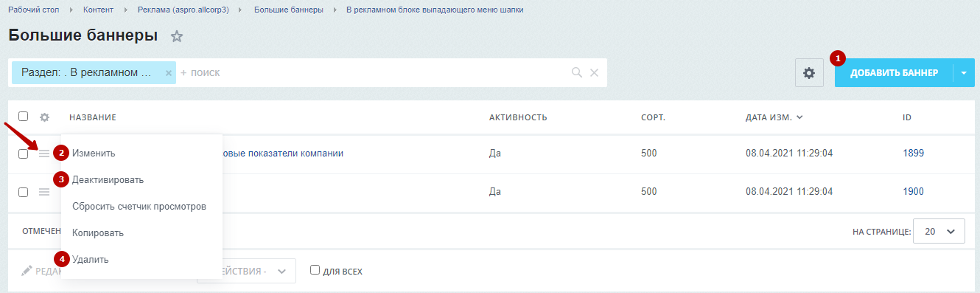The width and height of the screenshot is (980, 293).
Task: Expand Добавить баннер dropdown arrow
Action: click(964, 73)
